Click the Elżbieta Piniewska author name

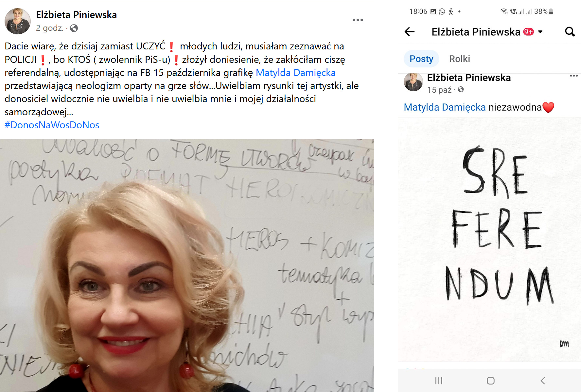pos(76,15)
